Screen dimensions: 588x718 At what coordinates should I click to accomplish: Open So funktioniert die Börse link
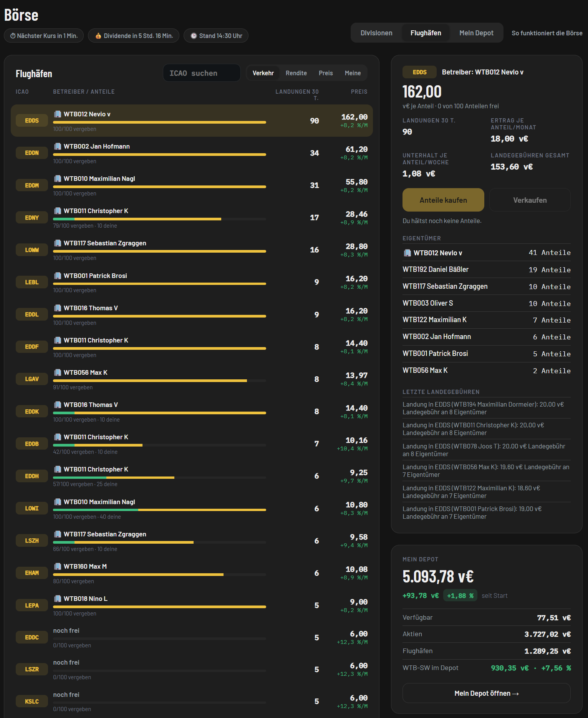547,33
